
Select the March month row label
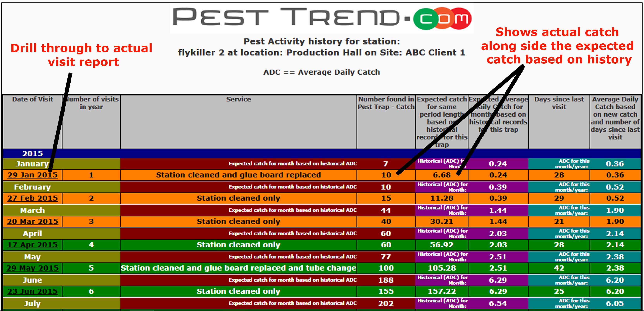(33, 210)
